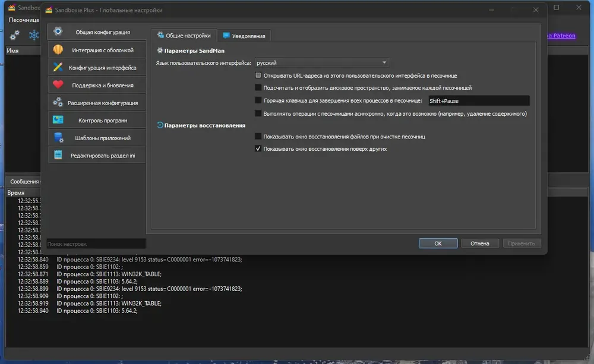Open the Интеграция с оболочкой page
Screen dimensions: 594x364
point(97,50)
